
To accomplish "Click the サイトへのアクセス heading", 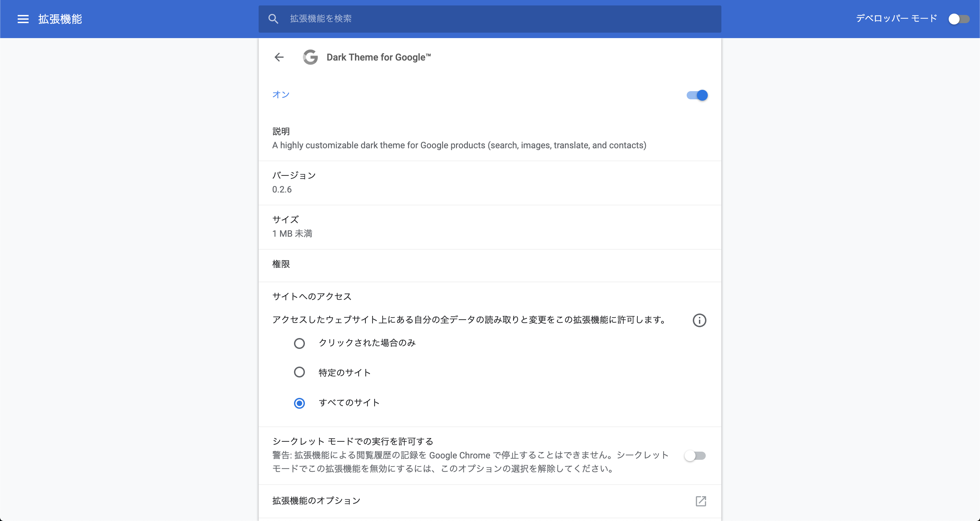I will [x=312, y=296].
